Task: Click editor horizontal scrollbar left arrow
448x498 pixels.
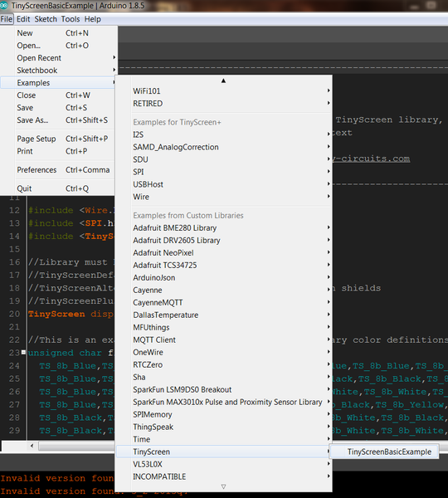Action: 32,446
